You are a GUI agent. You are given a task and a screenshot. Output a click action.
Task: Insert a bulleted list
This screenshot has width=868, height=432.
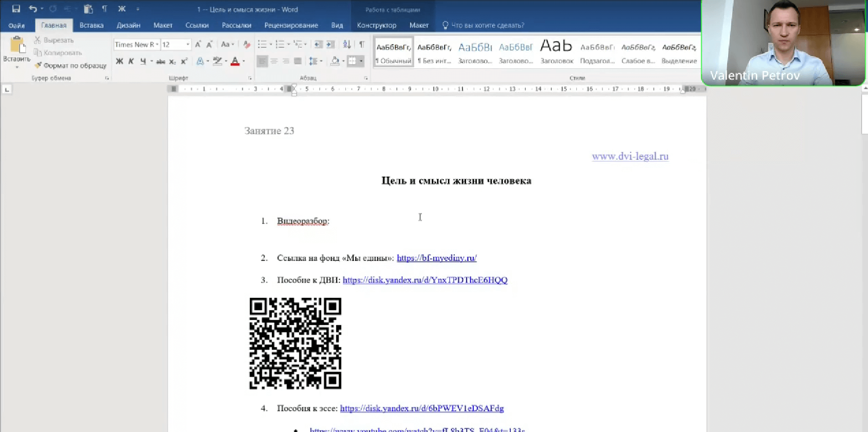262,45
